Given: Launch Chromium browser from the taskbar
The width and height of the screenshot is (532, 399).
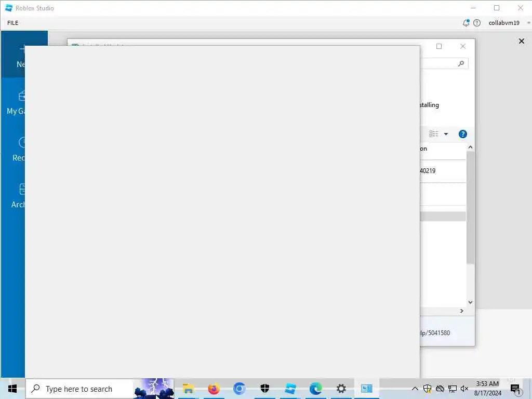Looking at the screenshot, I should [239, 389].
